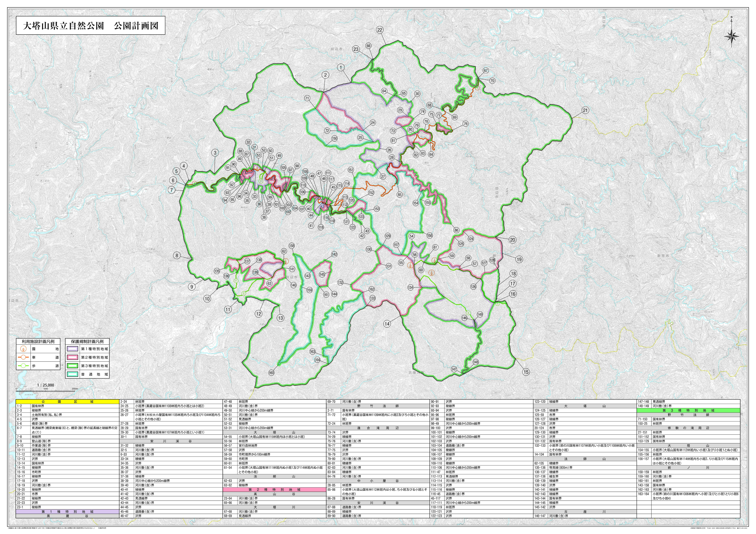Click table row 56-57 官行造林地界

(x=274, y=446)
